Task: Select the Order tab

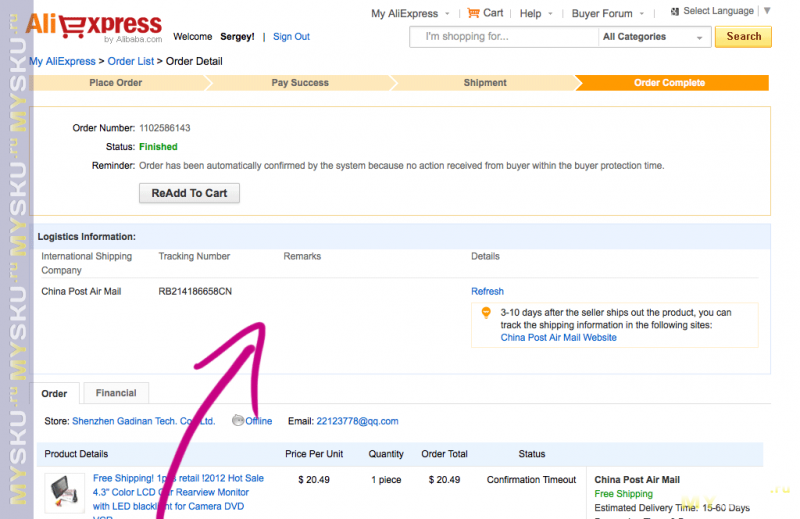Action: (54, 393)
